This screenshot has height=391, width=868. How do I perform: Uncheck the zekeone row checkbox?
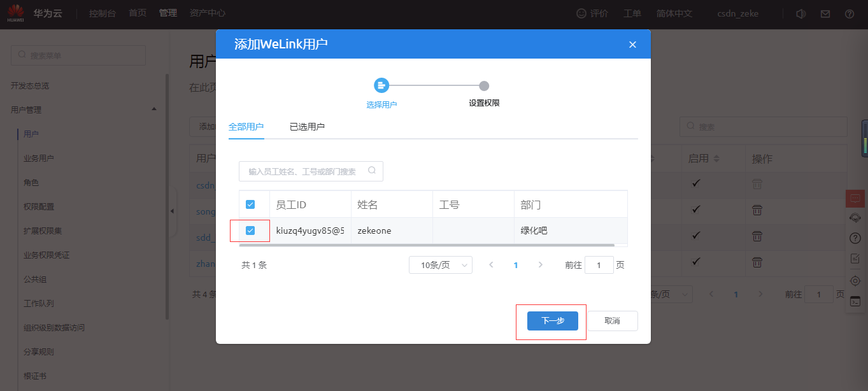point(250,231)
